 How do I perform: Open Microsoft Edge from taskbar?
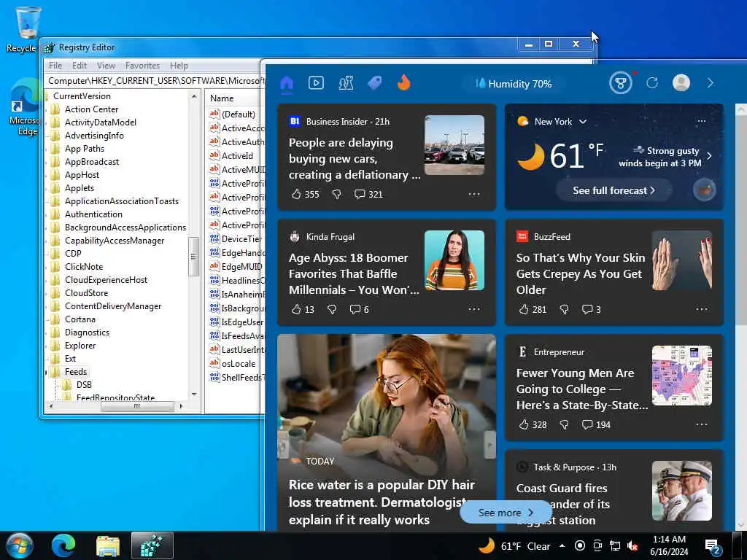[63, 545]
